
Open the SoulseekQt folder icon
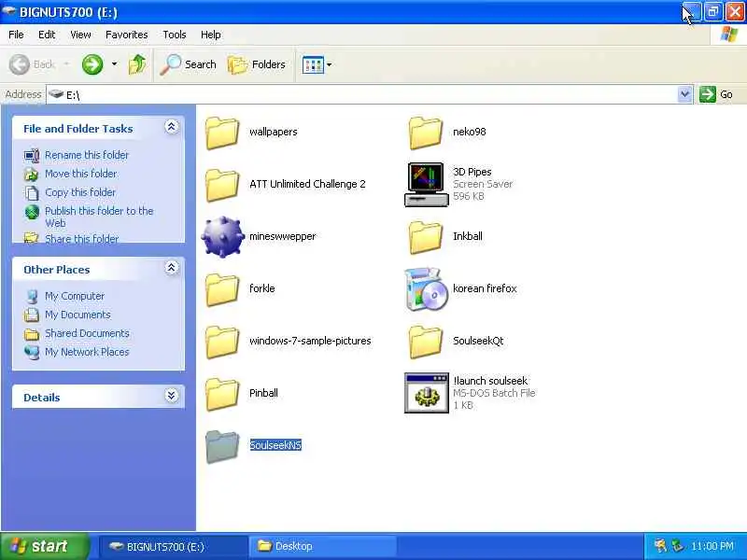pyautogui.click(x=426, y=342)
